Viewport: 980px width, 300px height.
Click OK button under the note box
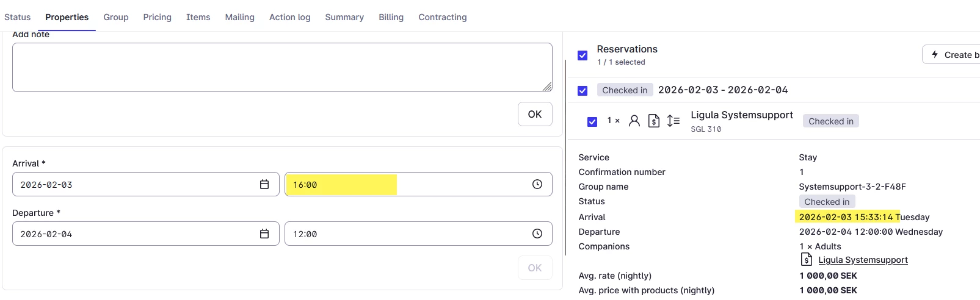coord(534,114)
